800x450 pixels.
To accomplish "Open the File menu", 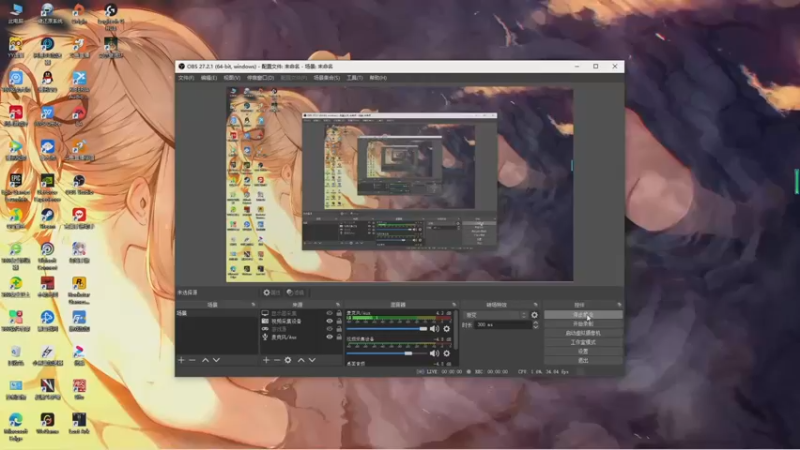I will tap(186, 78).
